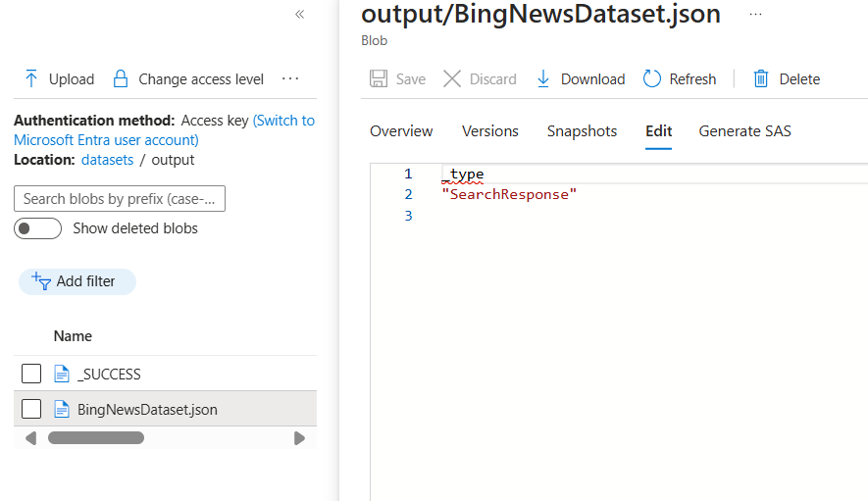Click the _SUCCESS file document icon
The width and height of the screenshot is (868, 501).
point(62,375)
